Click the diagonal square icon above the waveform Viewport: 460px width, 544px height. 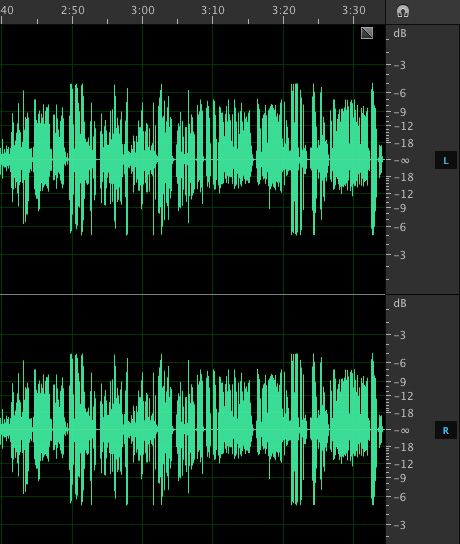(x=367, y=33)
